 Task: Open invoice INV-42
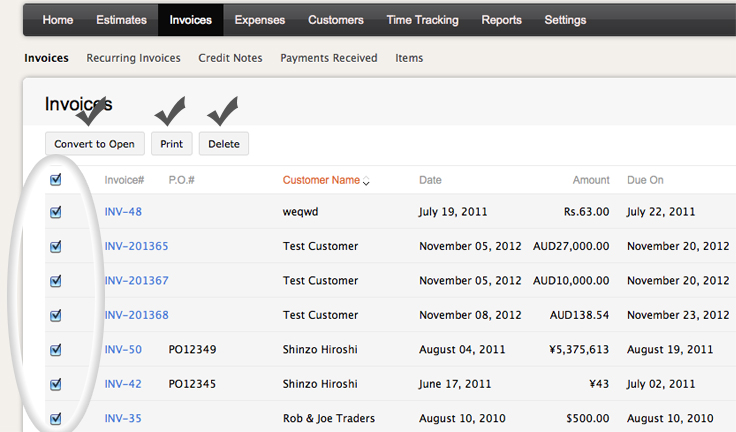point(123,384)
